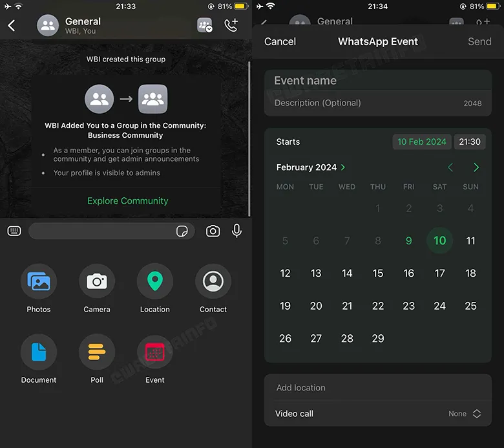Pick February 20 in calendar

pyautogui.click(x=316, y=306)
